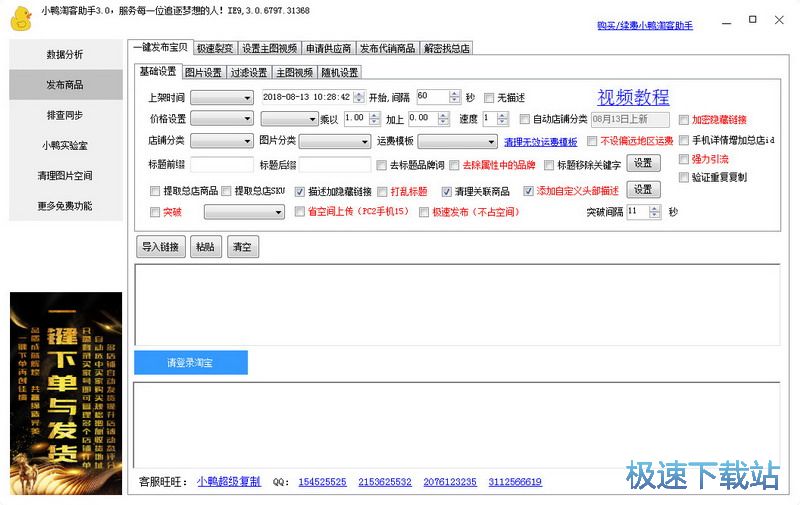Open the 清理图片空间 sidebar section
800x505 pixels.
65,176
